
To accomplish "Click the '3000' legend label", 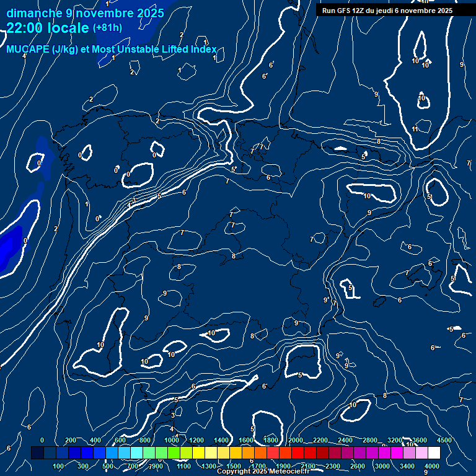I will pyautogui.click(x=382, y=466).
